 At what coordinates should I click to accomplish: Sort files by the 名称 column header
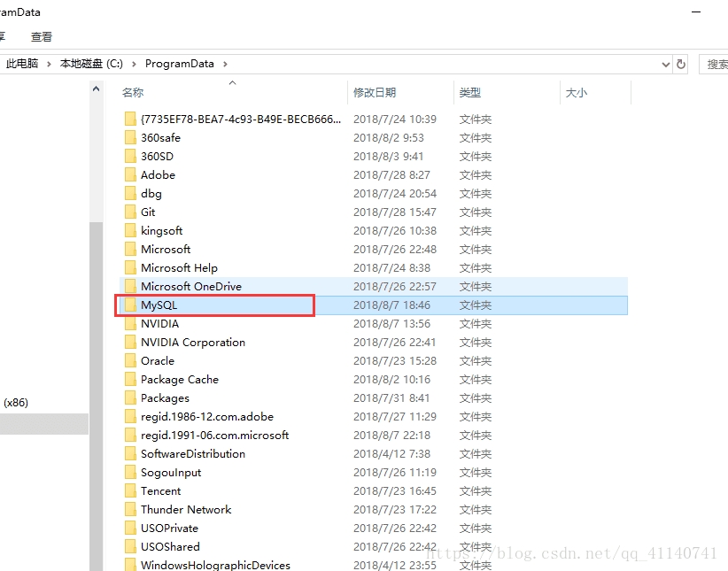tap(133, 93)
